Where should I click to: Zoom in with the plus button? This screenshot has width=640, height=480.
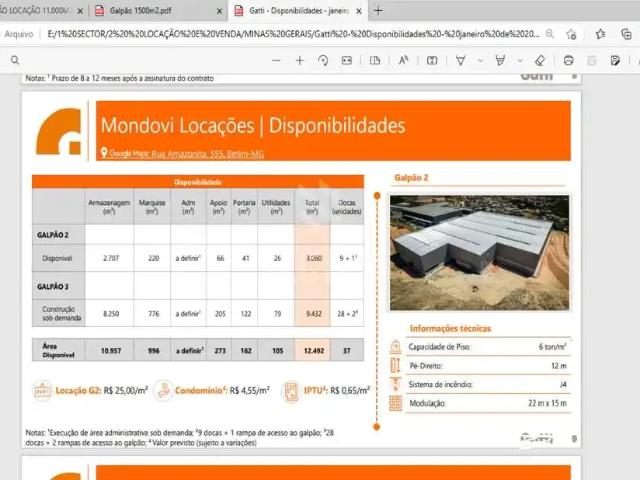click(300, 60)
